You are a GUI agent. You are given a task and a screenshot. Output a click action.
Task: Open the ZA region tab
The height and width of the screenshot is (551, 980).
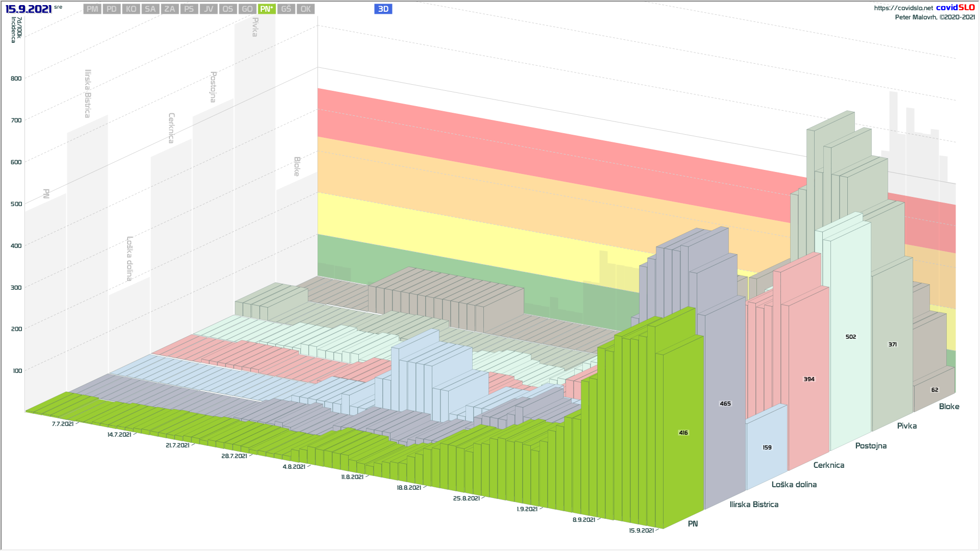(x=170, y=9)
